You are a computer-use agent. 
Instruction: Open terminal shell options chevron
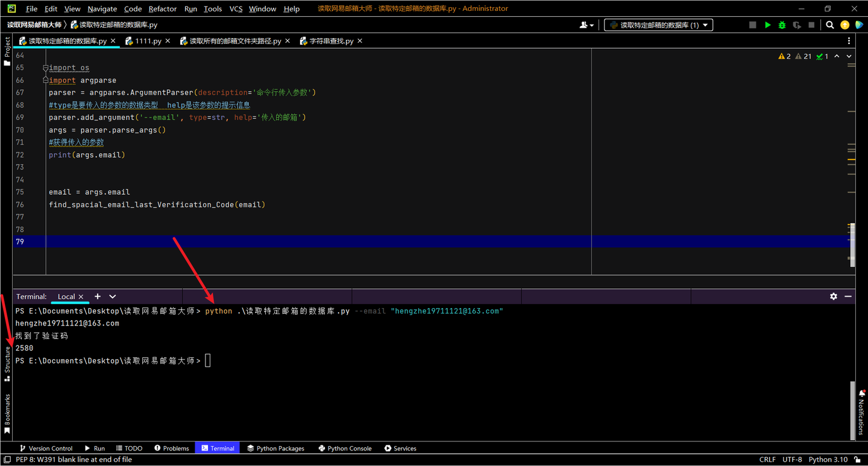click(113, 297)
